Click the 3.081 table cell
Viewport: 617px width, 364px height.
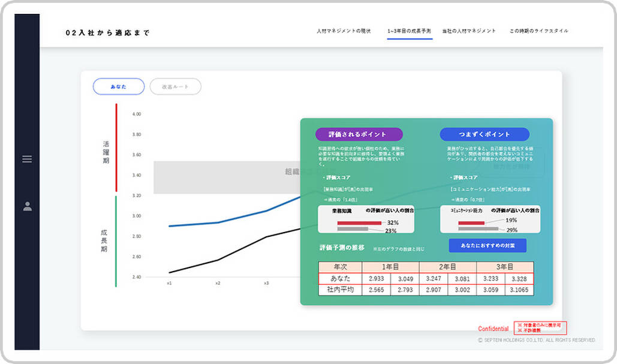pyautogui.click(x=462, y=279)
